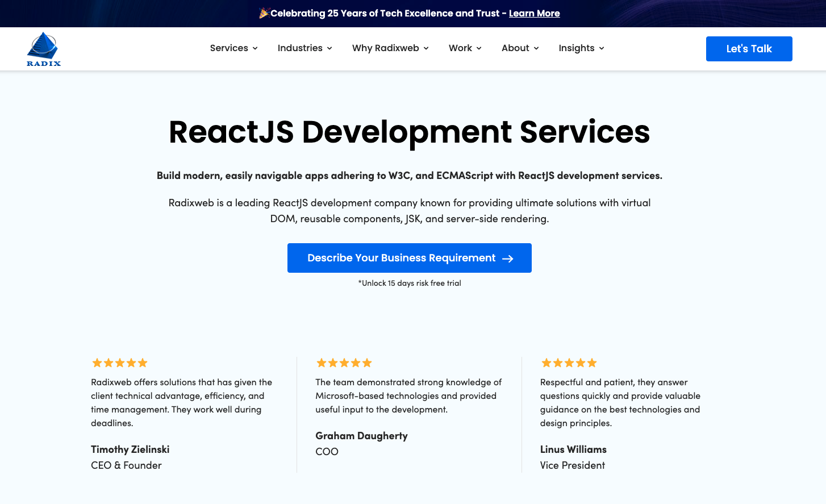This screenshot has height=504, width=826.
Task: Click star rating above Linus Williams review
Action: pyautogui.click(x=569, y=363)
